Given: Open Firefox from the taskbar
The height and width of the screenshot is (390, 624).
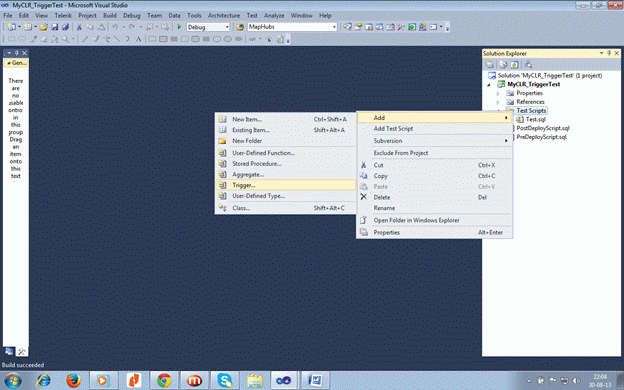Looking at the screenshot, I should click(73, 380).
